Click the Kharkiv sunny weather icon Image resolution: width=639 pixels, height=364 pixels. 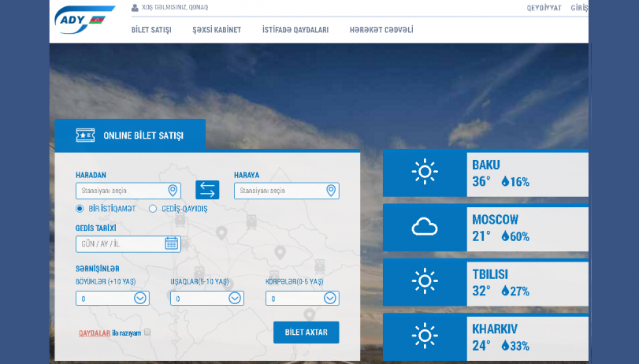pos(425,336)
